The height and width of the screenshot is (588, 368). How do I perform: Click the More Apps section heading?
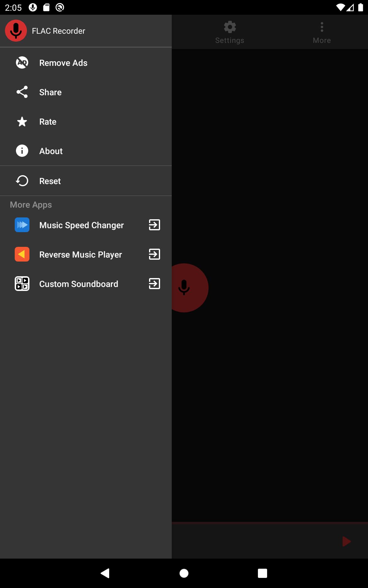coord(31,205)
